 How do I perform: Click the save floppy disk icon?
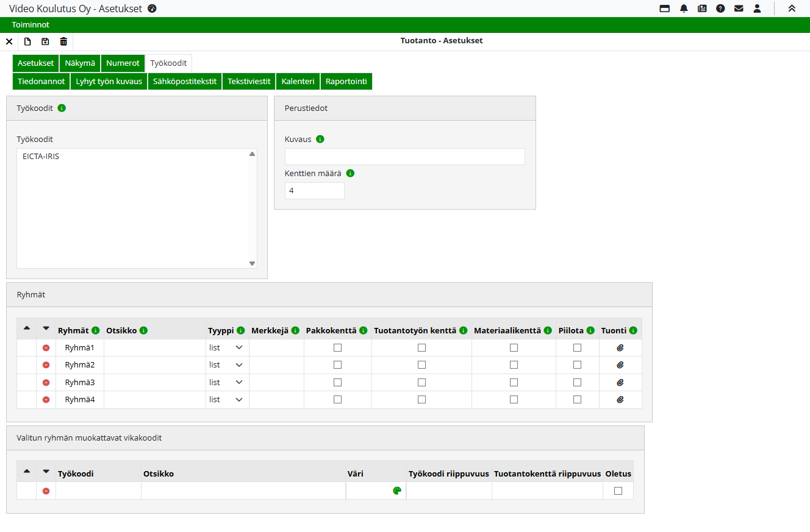click(x=45, y=41)
